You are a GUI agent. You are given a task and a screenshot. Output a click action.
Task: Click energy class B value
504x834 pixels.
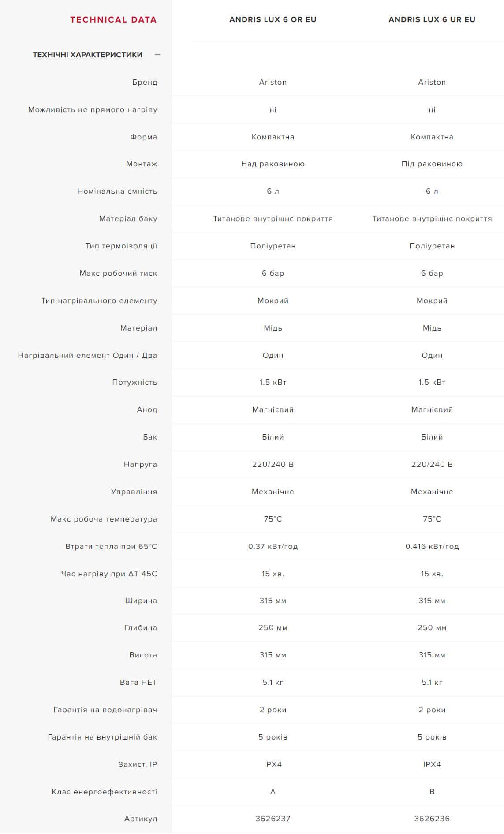click(432, 792)
